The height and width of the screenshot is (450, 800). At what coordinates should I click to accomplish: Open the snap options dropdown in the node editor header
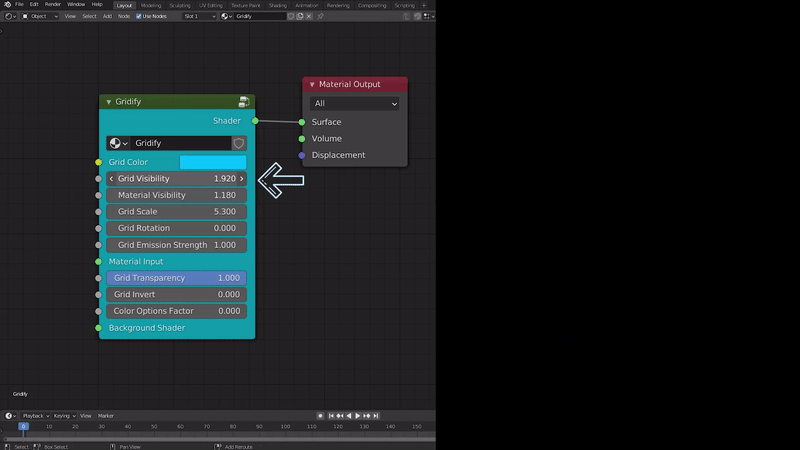click(x=429, y=16)
